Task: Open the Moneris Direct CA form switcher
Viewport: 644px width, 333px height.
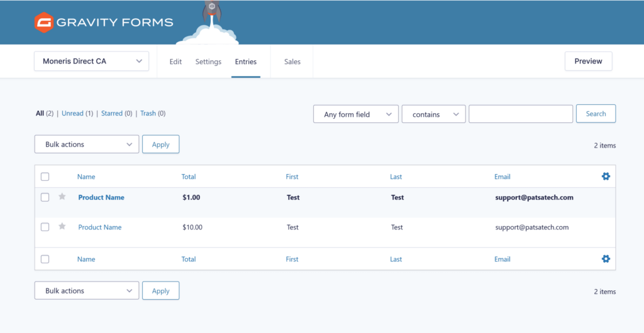Action: [x=92, y=61]
